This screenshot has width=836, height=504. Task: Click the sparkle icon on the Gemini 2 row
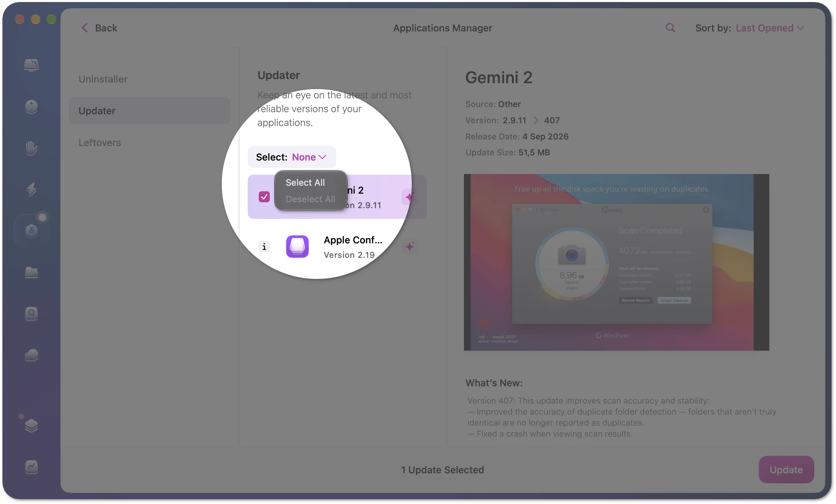point(410,197)
